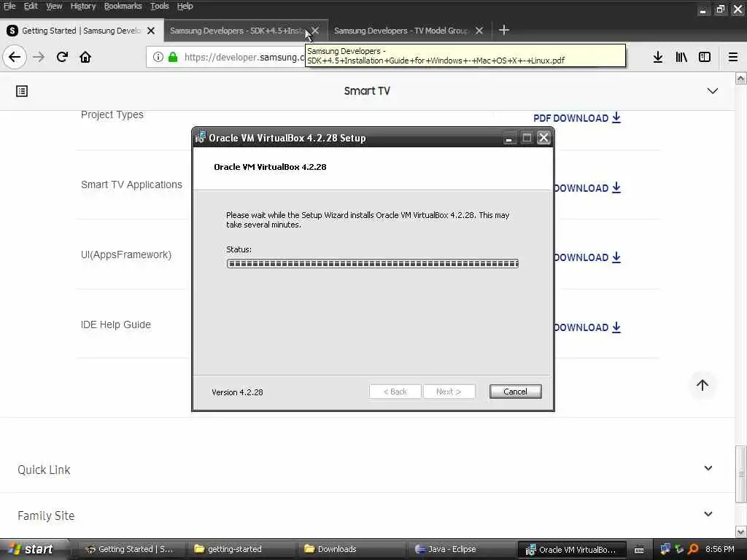Open the Windows Start menu
The image size is (747, 560).
coord(34,549)
